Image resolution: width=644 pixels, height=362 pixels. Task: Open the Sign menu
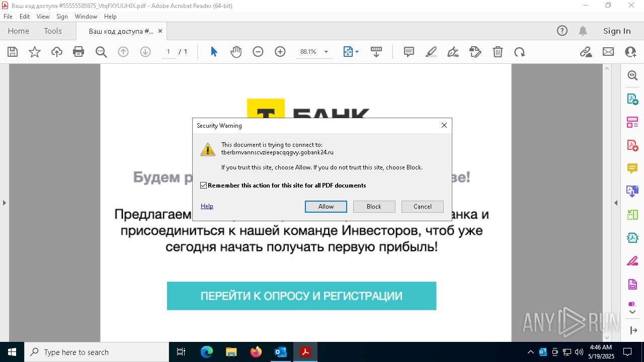62,17
